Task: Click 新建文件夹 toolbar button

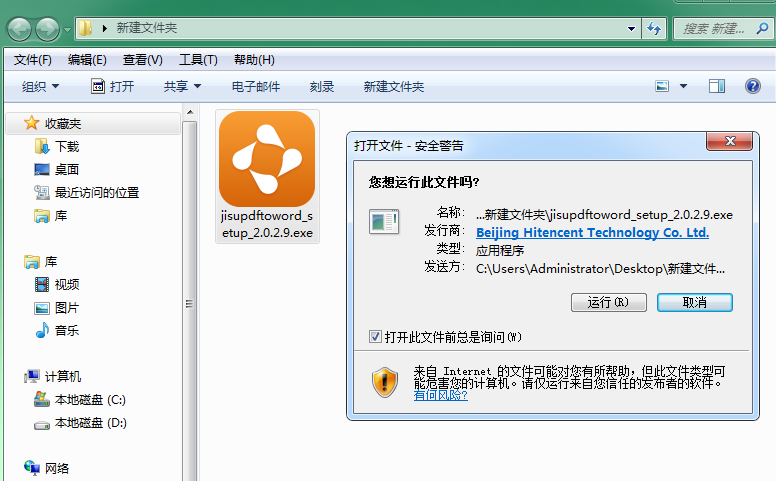Action: pyautogui.click(x=393, y=87)
